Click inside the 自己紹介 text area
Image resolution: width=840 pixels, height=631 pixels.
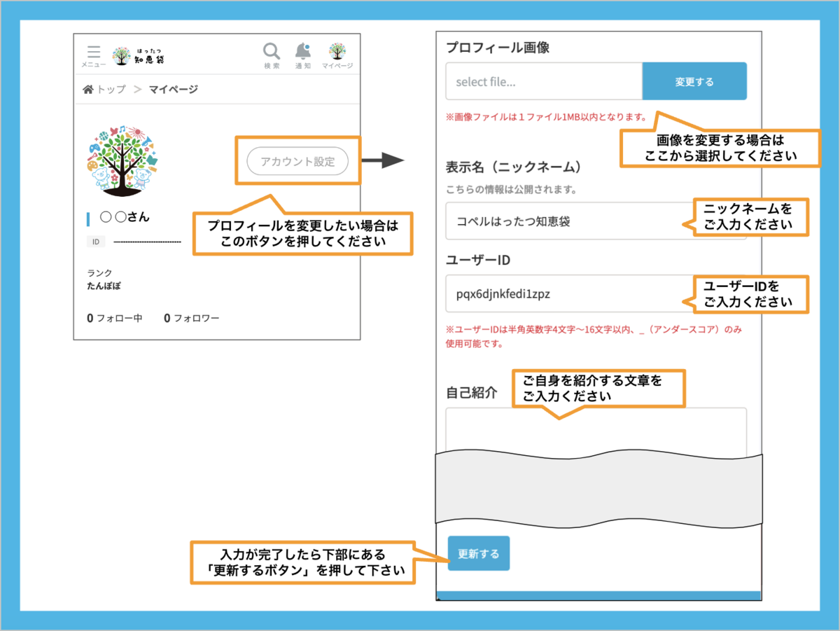[595, 431]
